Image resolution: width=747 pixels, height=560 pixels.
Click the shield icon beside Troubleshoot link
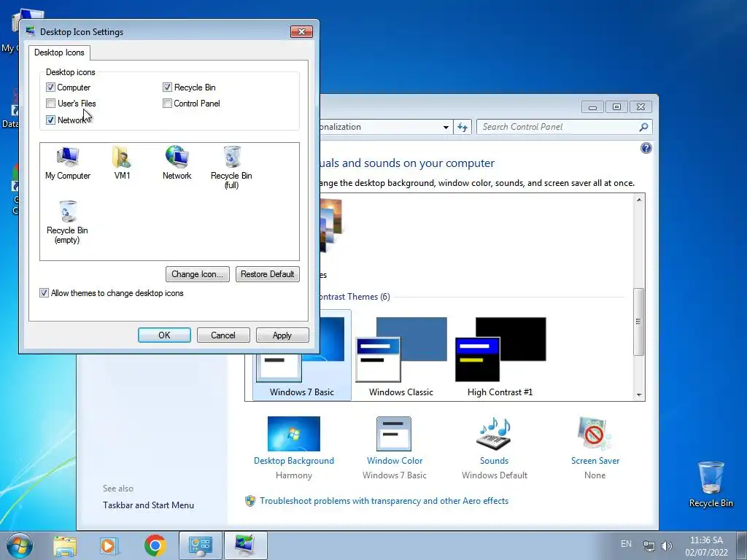point(249,501)
